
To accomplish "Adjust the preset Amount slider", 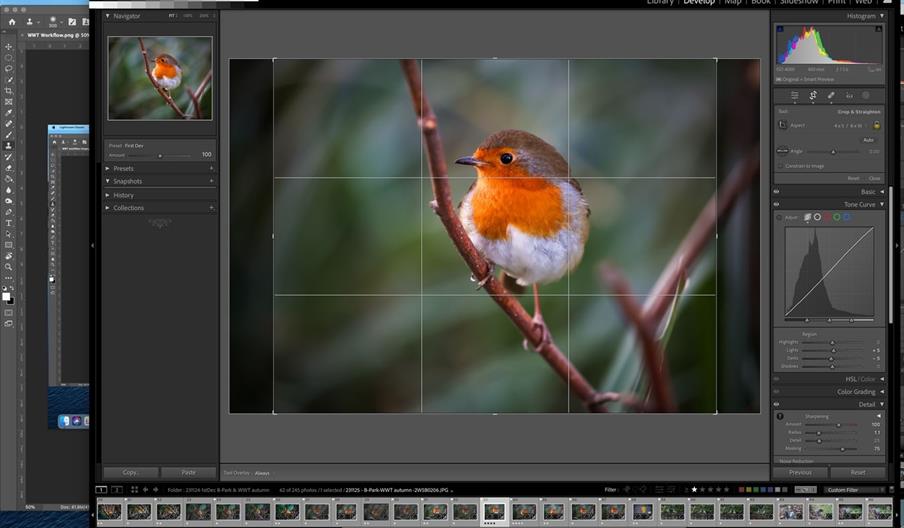I will pos(160,156).
